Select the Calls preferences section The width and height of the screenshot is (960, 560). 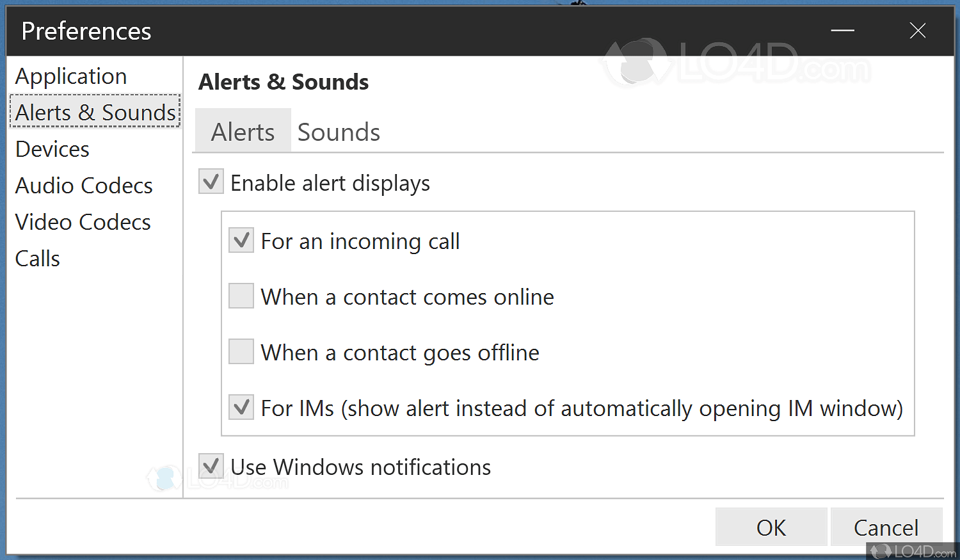37,258
